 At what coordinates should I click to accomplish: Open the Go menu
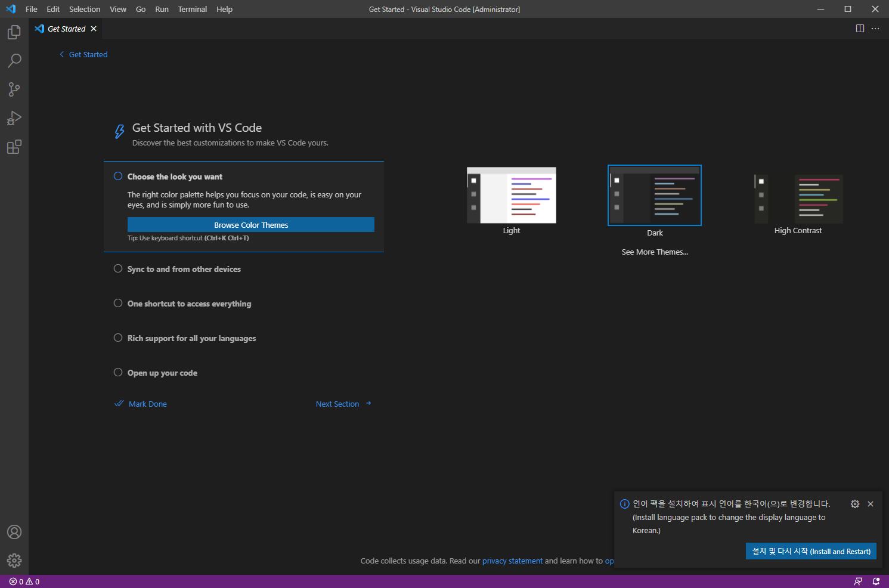141,9
